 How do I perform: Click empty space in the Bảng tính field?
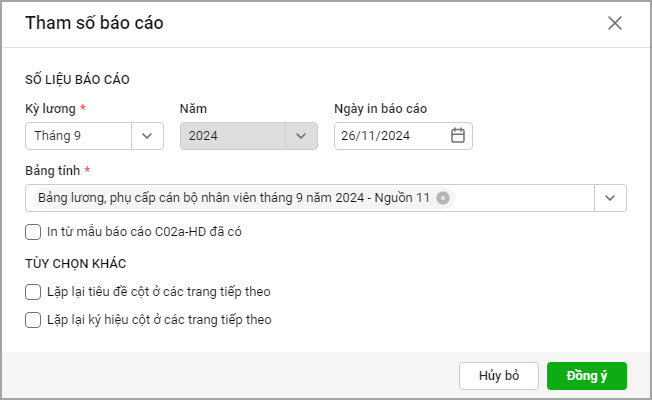point(525,198)
